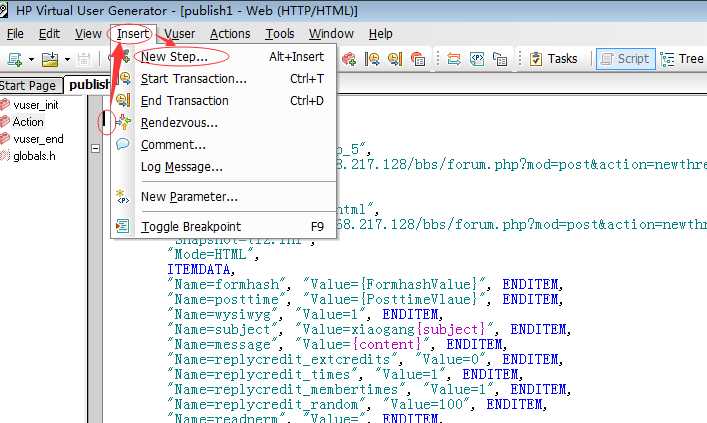Click the red action properties toolbar icon
707x423 pixels.
418,59
